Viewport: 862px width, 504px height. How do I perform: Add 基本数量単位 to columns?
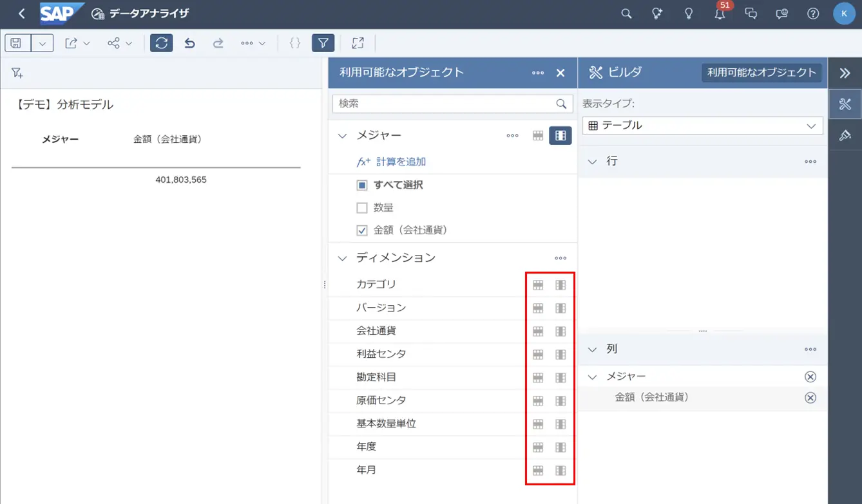(x=560, y=424)
